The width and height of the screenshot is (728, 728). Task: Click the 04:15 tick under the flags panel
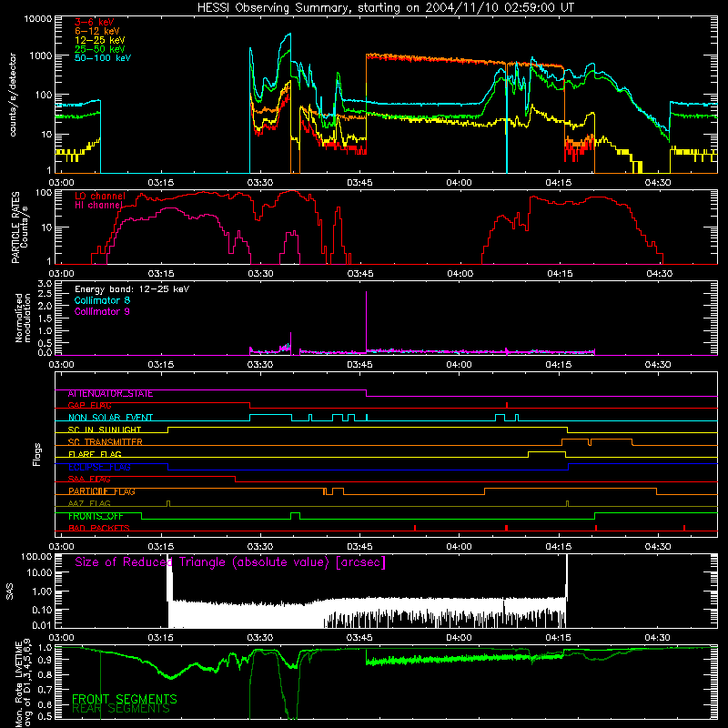click(x=559, y=547)
